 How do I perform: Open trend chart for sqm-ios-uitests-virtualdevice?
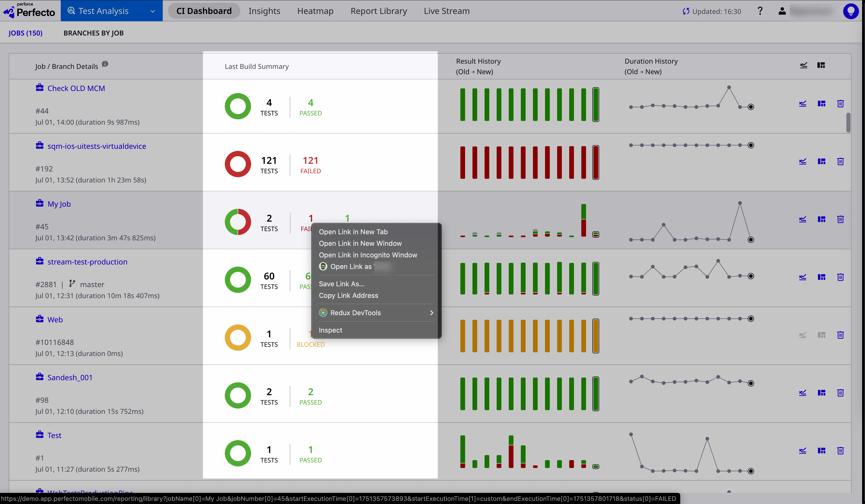pyautogui.click(x=802, y=161)
